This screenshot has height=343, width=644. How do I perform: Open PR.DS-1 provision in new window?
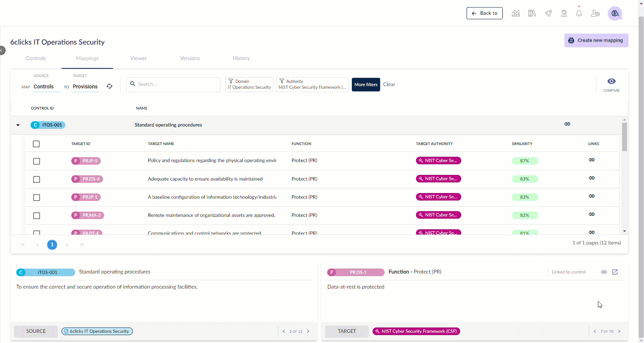tap(615, 272)
